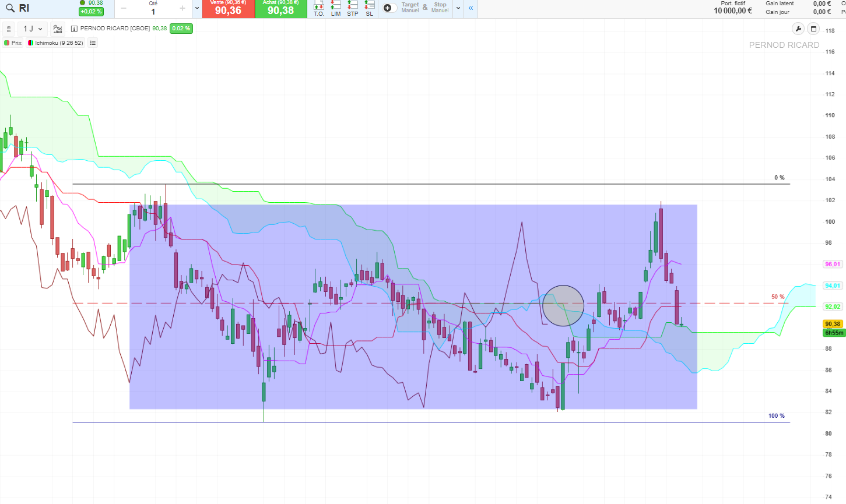Open the RI symbol search
The image size is (846, 504).
17,8
